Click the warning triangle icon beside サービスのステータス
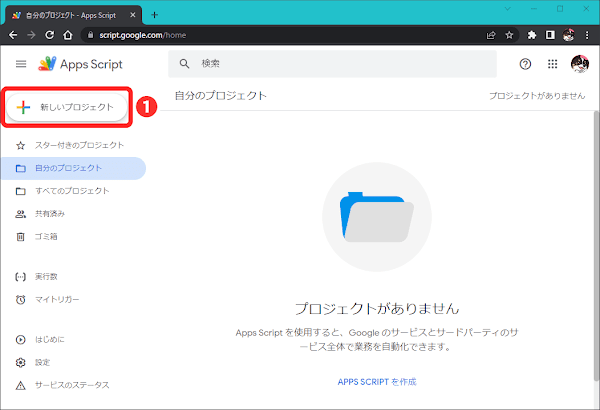The height and width of the screenshot is (410, 600). [21, 385]
